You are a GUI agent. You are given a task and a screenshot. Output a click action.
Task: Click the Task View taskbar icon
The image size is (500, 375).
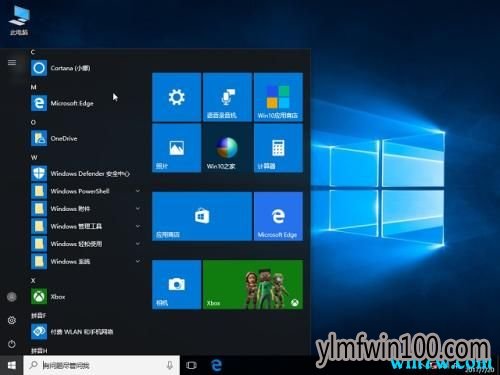pyautogui.click(x=191, y=365)
